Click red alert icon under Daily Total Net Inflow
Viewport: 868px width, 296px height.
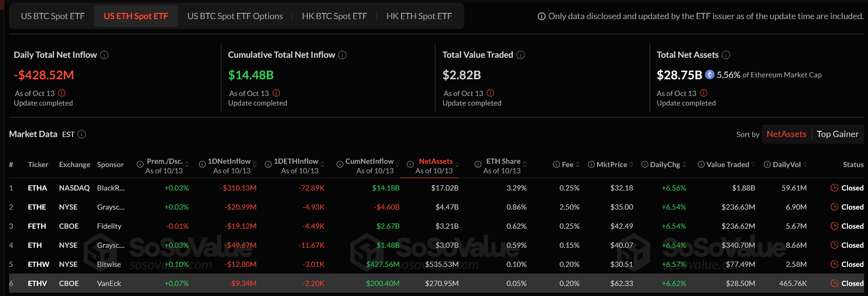coord(62,93)
